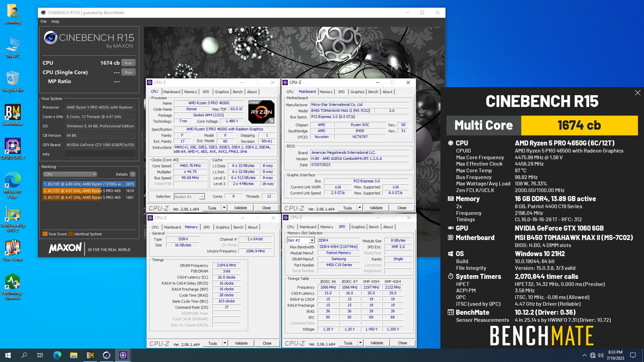Open Graphics tab in CPU-Z Mainboard window
Screen dimensions: 644x362
(x=358, y=92)
